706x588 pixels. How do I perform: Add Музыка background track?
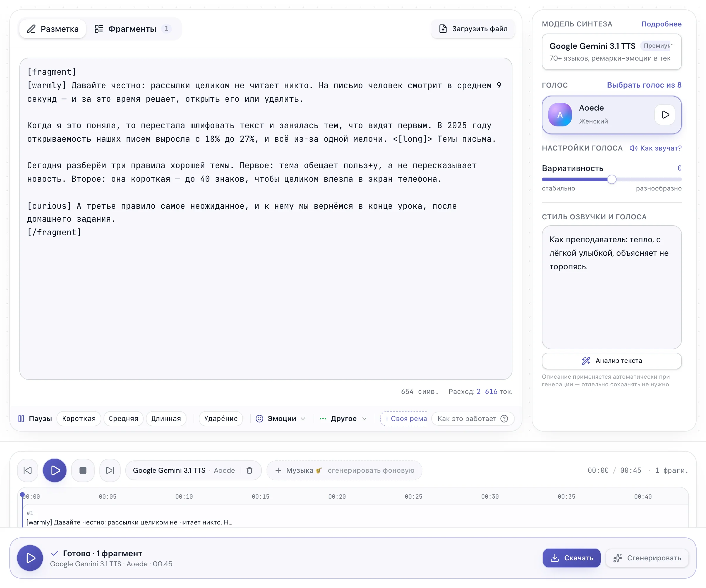(344, 470)
